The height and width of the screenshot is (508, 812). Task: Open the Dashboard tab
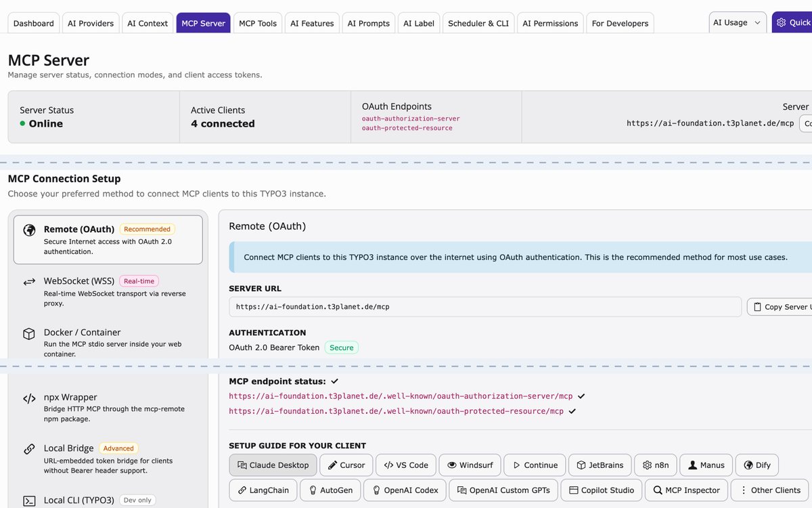[x=34, y=23]
